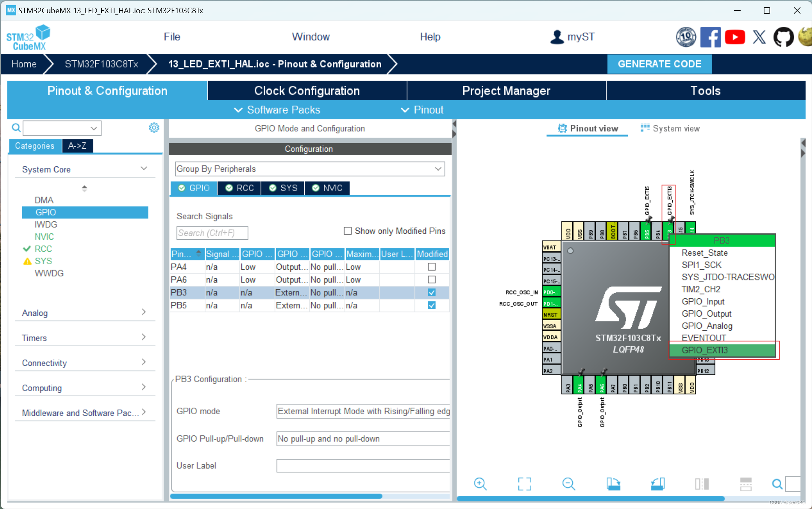Image resolution: width=812 pixels, height=509 pixels.
Task: Open the categories settings gear icon
Action: [x=154, y=127]
